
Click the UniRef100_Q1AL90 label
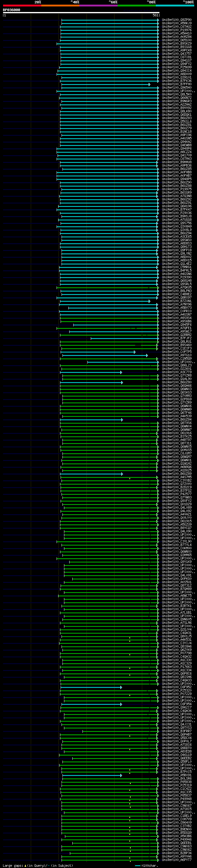coord(176,379)
